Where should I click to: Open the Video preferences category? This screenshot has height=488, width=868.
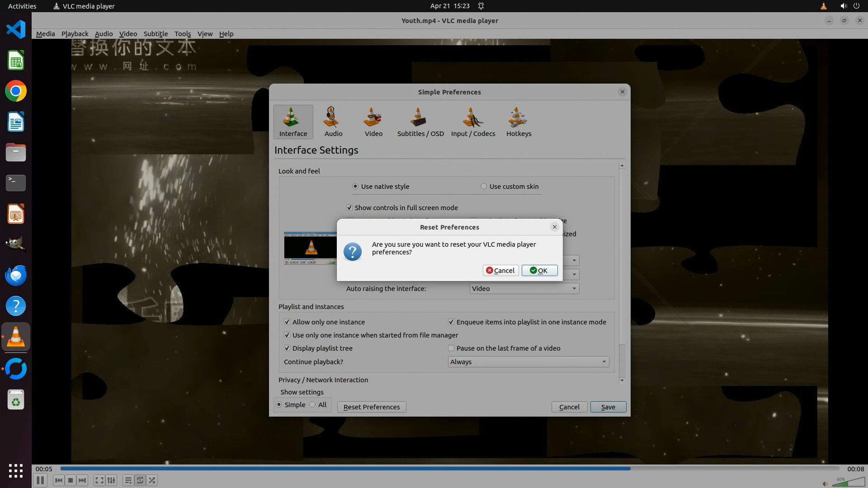click(373, 121)
